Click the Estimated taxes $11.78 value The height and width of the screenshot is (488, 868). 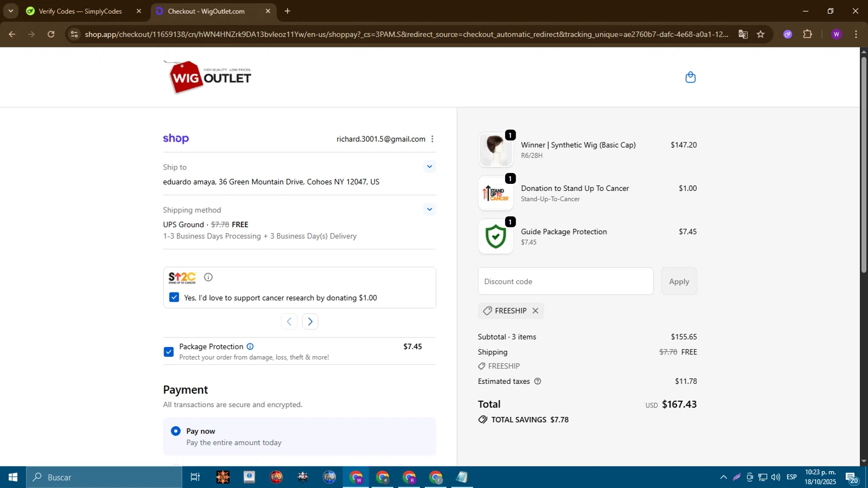[686, 381]
